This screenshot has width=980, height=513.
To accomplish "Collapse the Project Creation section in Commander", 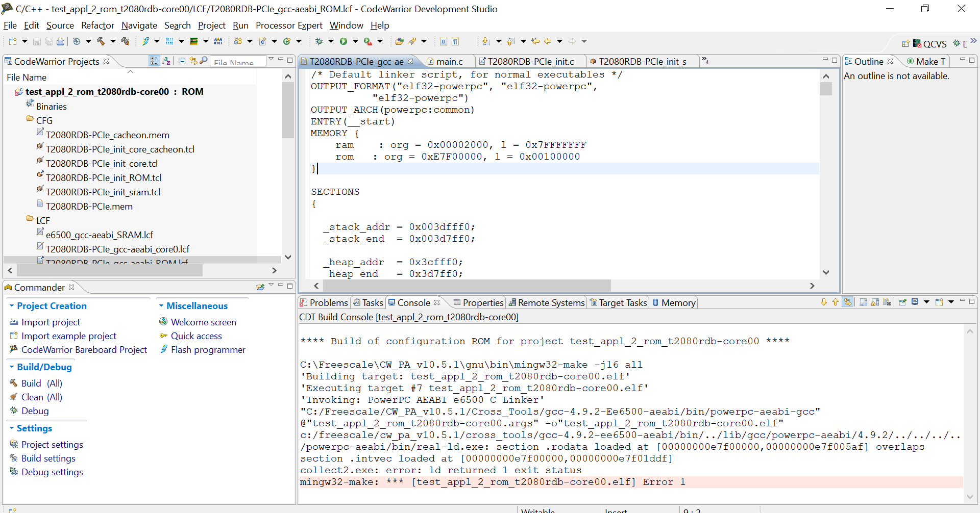I will tap(12, 305).
